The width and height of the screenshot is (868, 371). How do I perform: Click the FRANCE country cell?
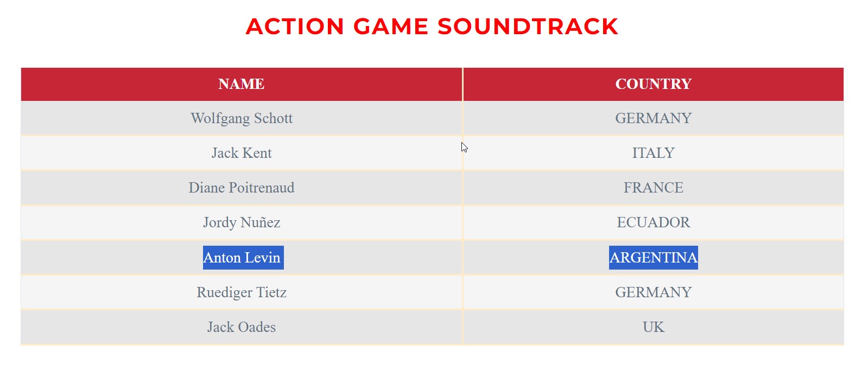tap(653, 188)
